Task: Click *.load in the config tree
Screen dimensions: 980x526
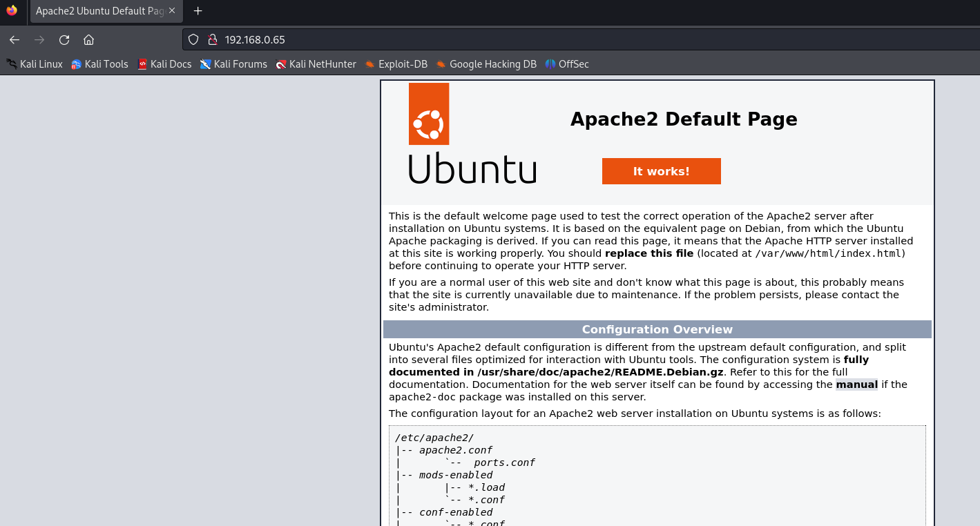Action: click(x=486, y=487)
